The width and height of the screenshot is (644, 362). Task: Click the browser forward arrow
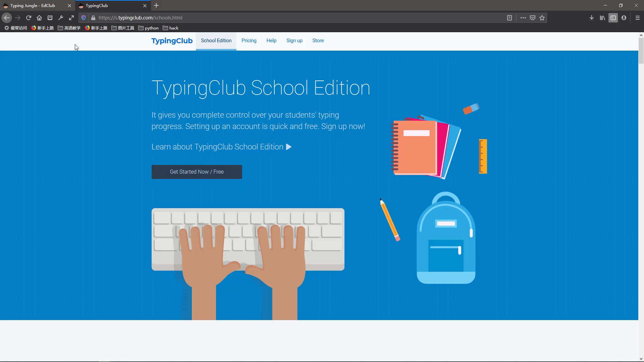point(18,18)
